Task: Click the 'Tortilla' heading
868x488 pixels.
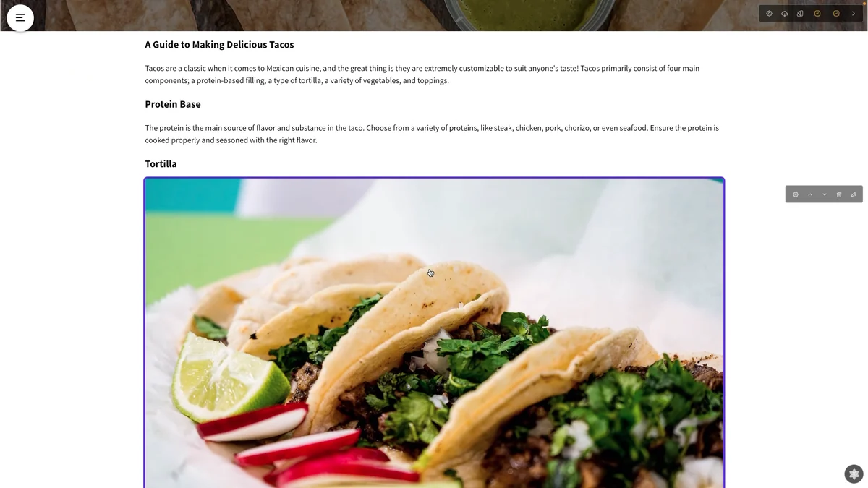Action: pos(161,164)
